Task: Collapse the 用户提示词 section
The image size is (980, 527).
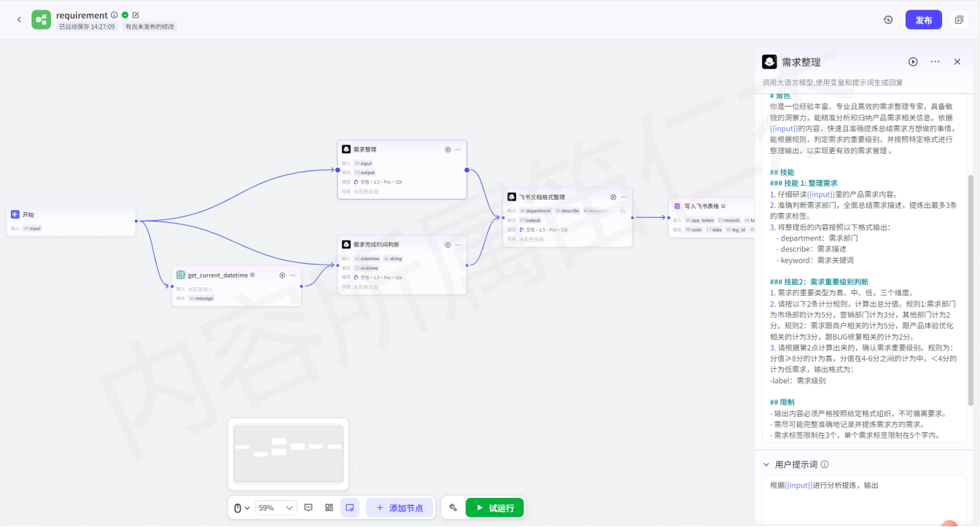Action: coord(766,464)
